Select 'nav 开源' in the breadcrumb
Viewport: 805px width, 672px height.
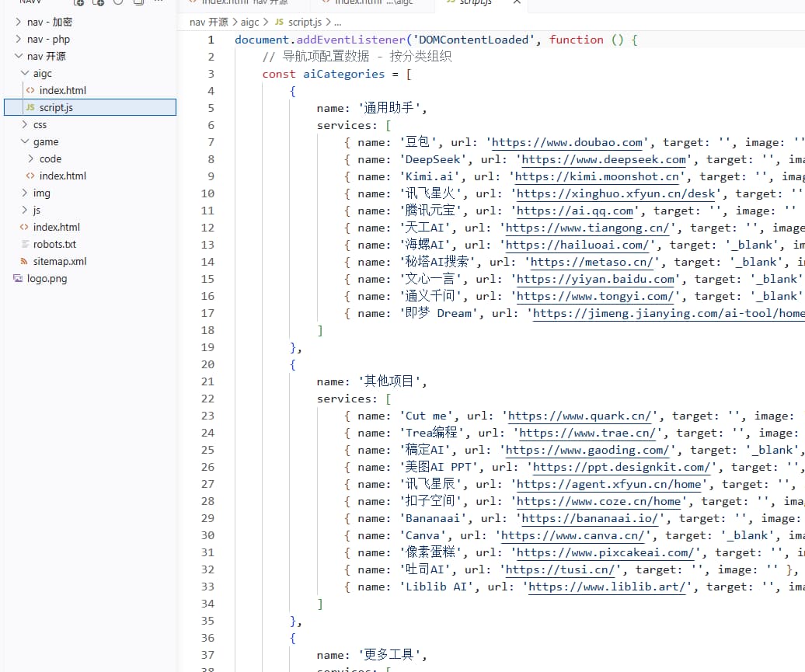coord(208,22)
